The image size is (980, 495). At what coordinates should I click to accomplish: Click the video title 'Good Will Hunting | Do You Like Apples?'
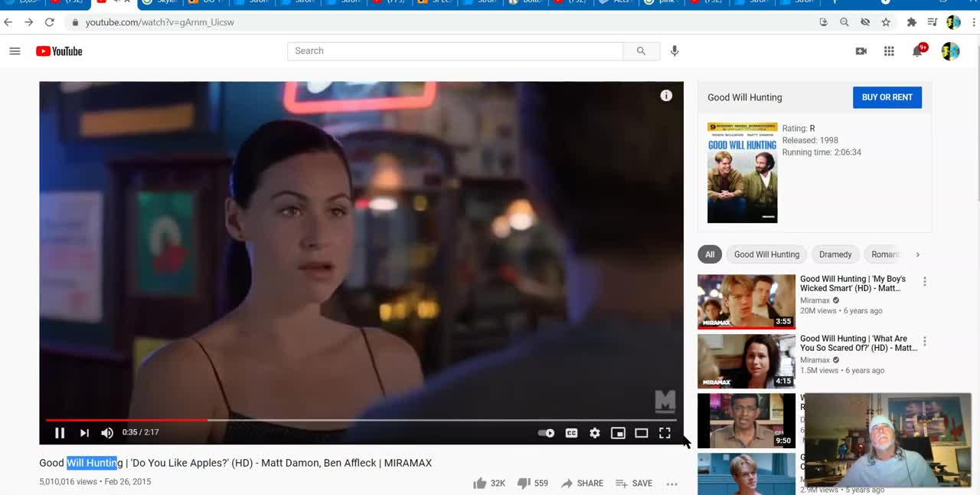236,463
